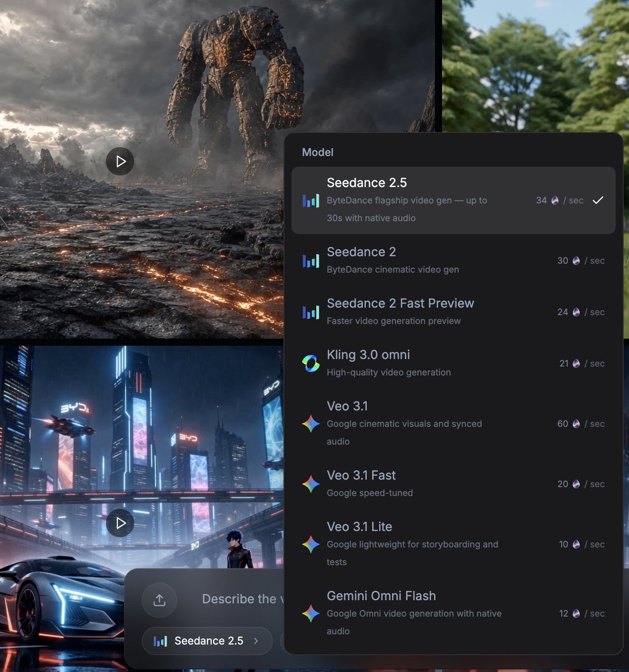The height and width of the screenshot is (672, 629).
Task: Switch to Kling 3.0 omni
Action: (x=453, y=363)
